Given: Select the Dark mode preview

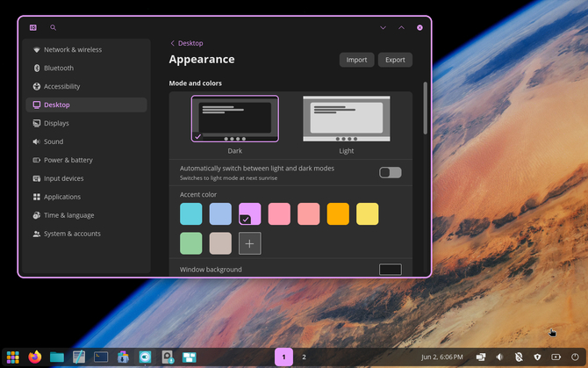Looking at the screenshot, I should pyautogui.click(x=234, y=119).
